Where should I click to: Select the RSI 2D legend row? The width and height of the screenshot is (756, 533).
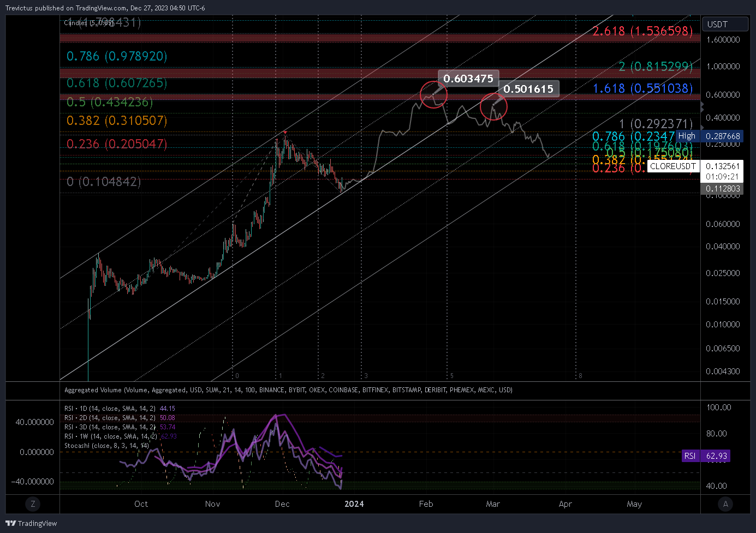(x=120, y=418)
